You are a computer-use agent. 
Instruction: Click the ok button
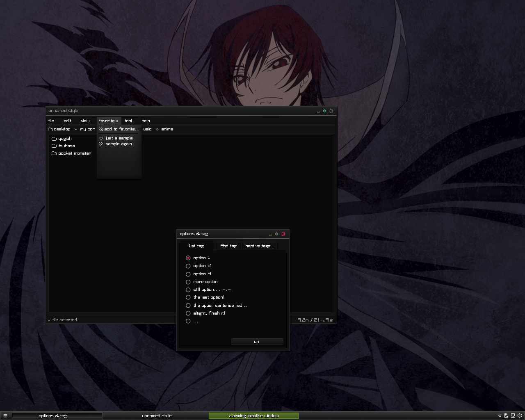pyautogui.click(x=257, y=341)
